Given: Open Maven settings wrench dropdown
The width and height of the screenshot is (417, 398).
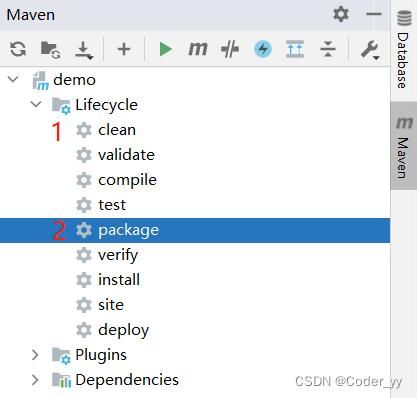Looking at the screenshot, I should tap(370, 50).
